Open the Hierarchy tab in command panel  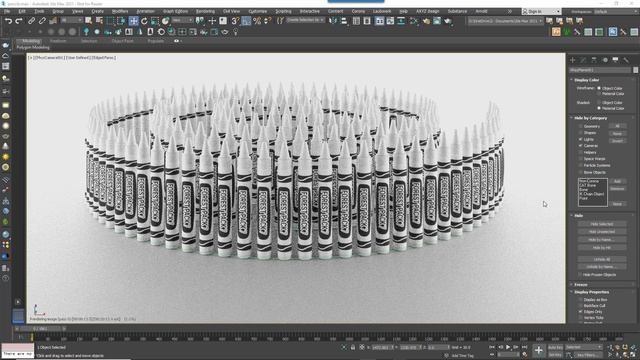pyautogui.click(x=594, y=60)
